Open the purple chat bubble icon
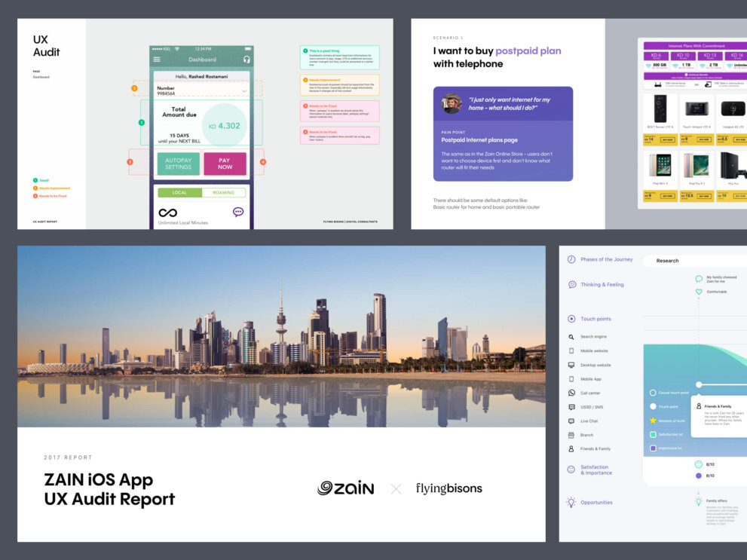 238,212
